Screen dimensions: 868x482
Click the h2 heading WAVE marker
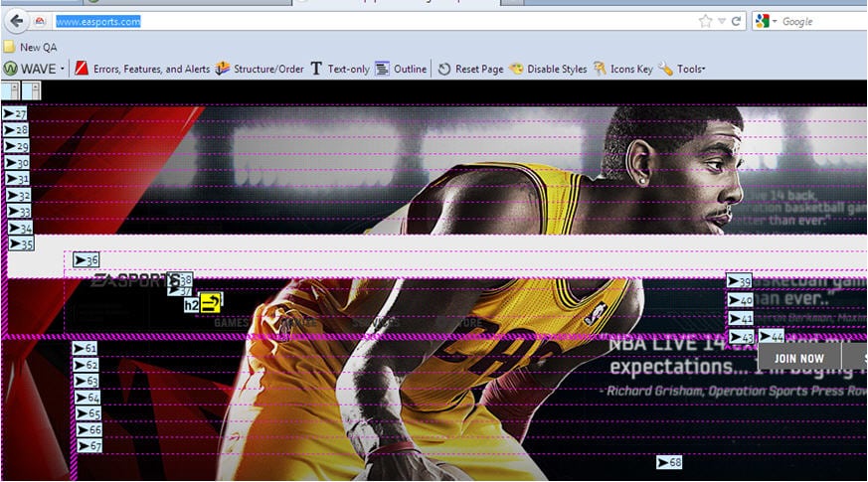click(191, 306)
